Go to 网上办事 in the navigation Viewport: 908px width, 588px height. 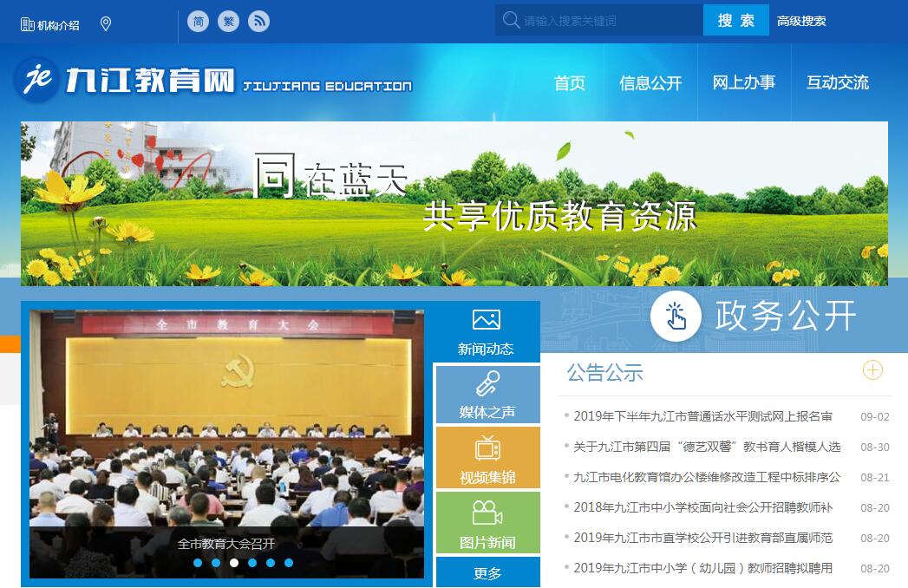coord(744,83)
